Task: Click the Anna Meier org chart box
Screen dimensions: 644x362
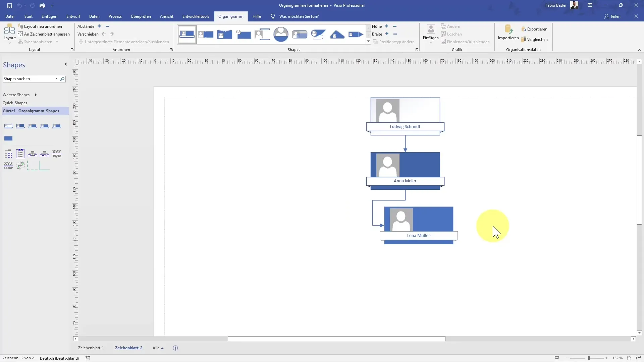Action: [x=405, y=171]
